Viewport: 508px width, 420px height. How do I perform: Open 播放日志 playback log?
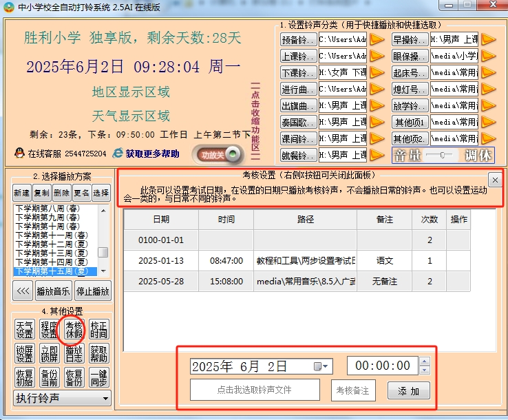pos(74,353)
